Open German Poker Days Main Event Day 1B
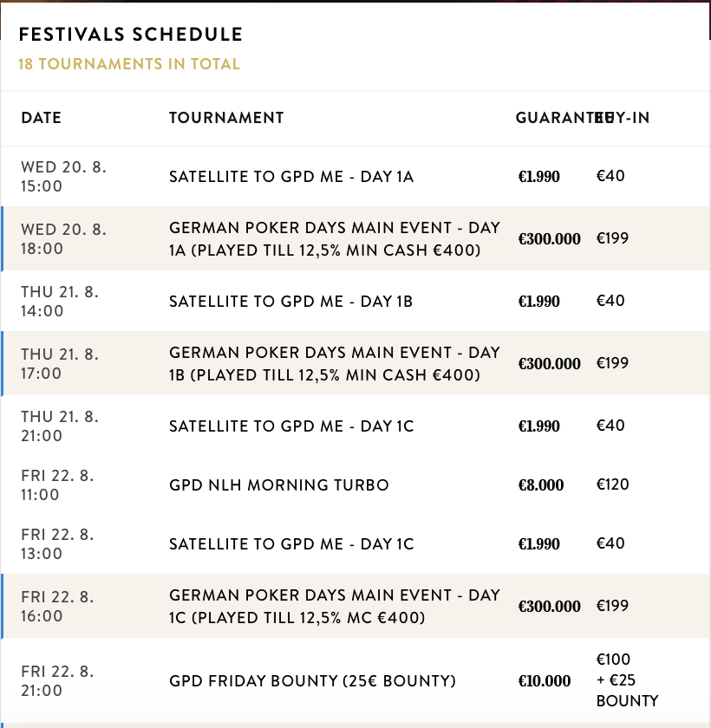711x728 pixels. [335, 363]
